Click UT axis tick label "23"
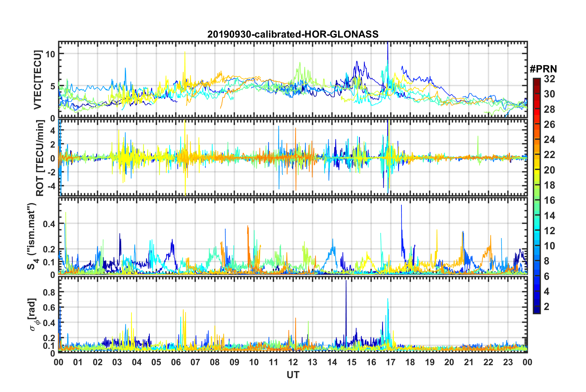 point(508,362)
